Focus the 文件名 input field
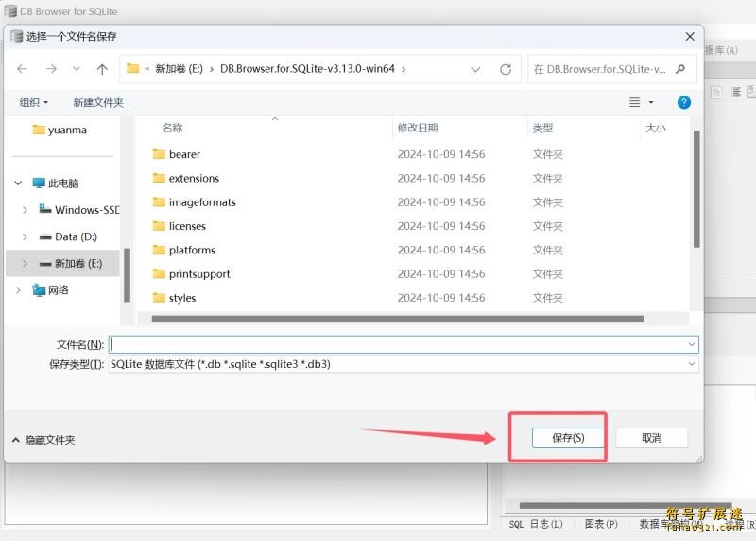The image size is (756, 541). 398,344
